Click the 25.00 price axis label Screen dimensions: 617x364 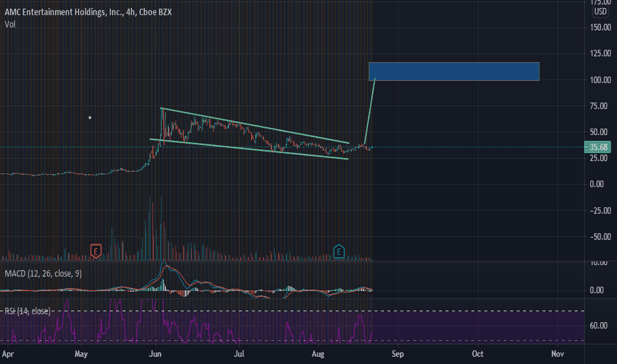[x=598, y=158]
